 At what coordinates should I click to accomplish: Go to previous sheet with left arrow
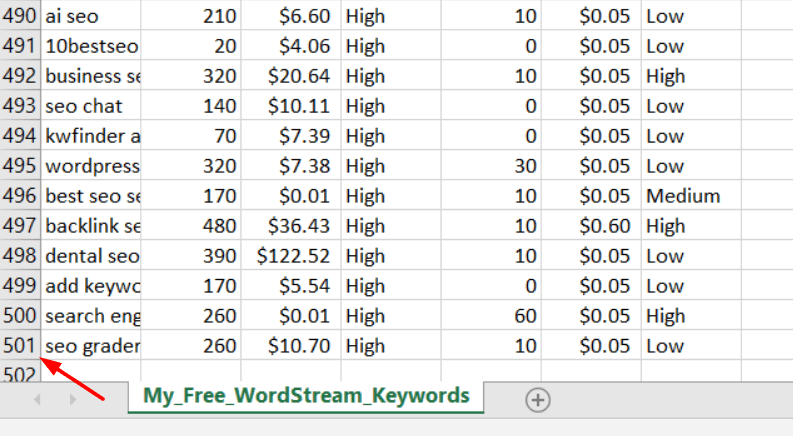(37, 400)
